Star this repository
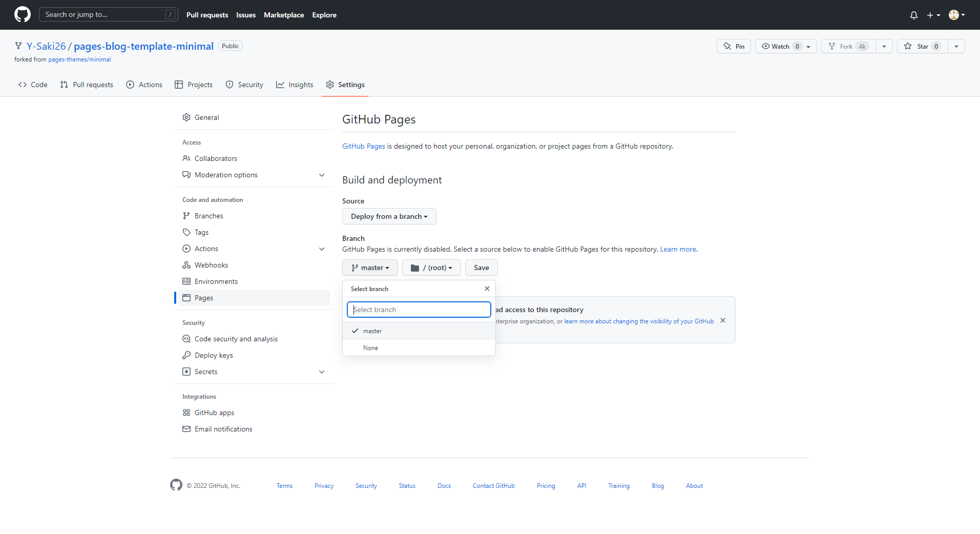 tap(922, 46)
